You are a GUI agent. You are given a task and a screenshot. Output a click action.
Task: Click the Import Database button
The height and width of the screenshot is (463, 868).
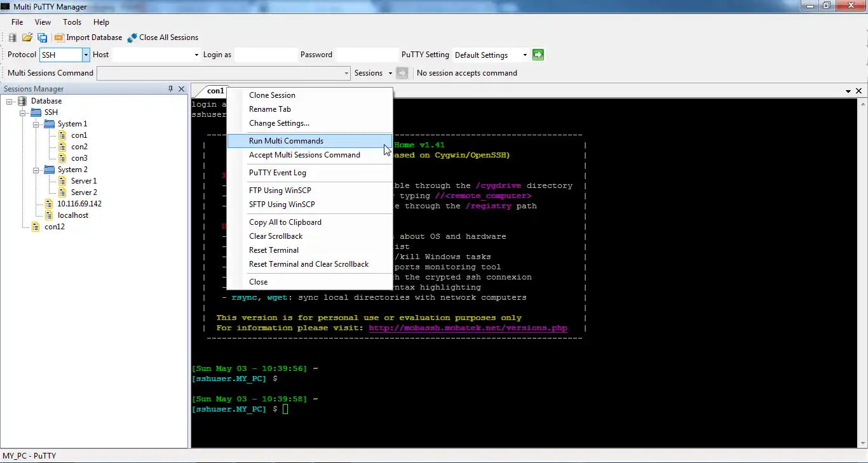[x=88, y=37]
